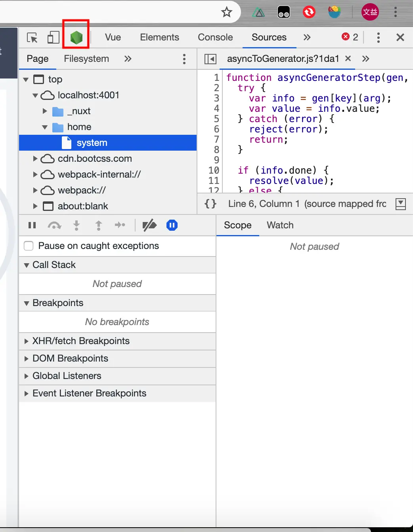Show more open file tabs chevron
The width and height of the screenshot is (413, 532).
pyautogui.click(x=365, y=59)
